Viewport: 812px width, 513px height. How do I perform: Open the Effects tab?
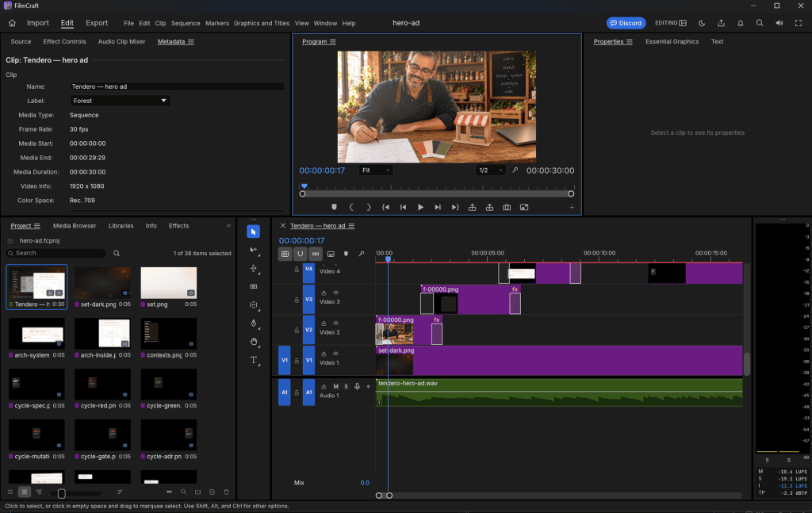point(178,226)
